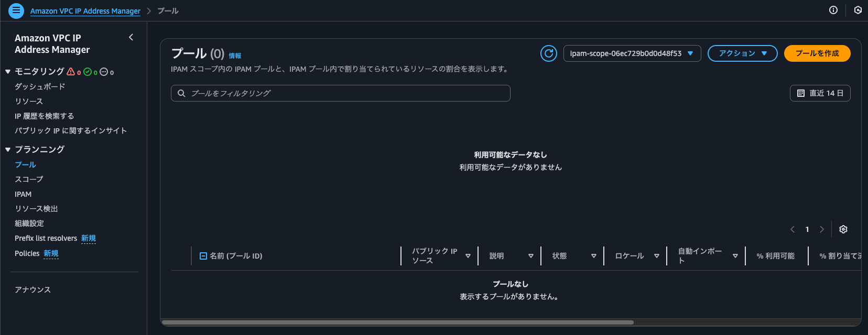Click the 名前 (プール ID) column header
868x335 pixels.
coord(236,256)
